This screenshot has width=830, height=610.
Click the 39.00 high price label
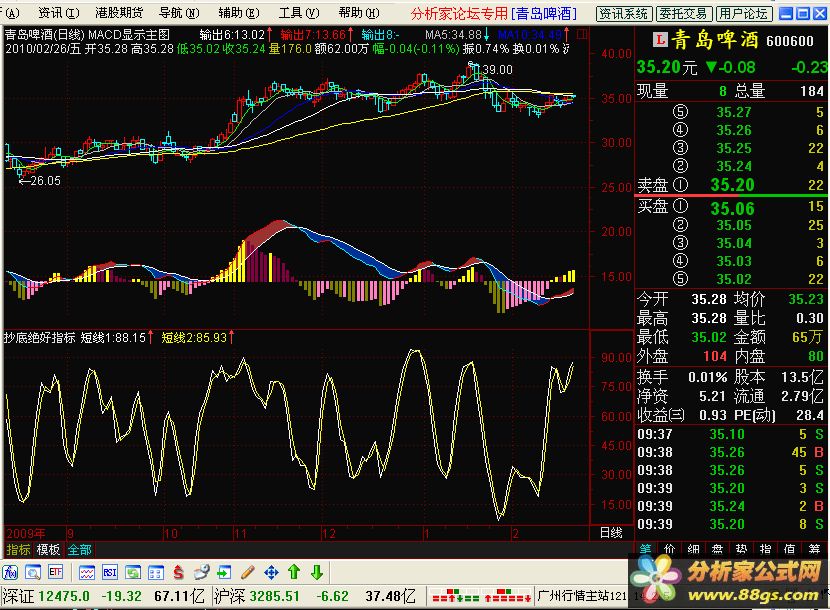(498, 70)
